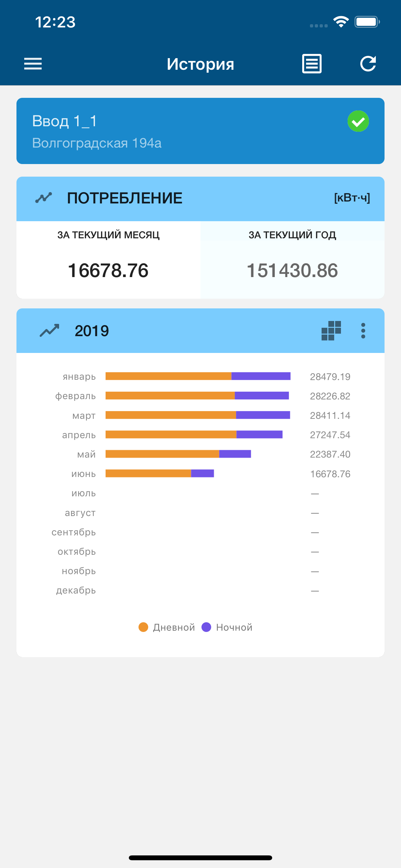This screenshot has height=868, width=401.
Task: Select the апрель row label
Action: tap(79, 435)
